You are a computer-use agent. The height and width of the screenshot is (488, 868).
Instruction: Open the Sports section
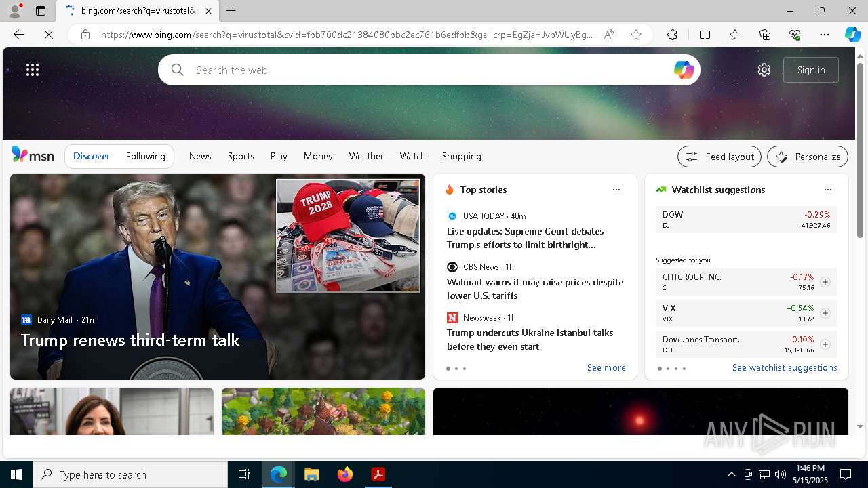[x=241, y=156]
